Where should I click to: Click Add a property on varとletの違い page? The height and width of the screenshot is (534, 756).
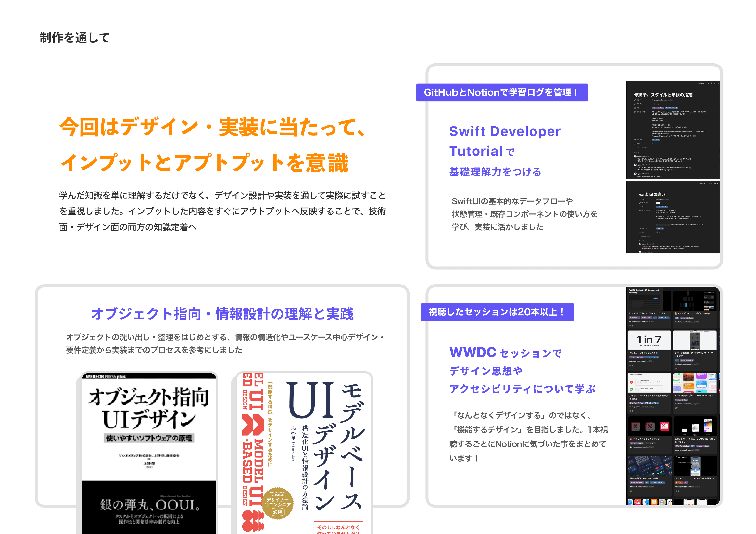pos(645,236)
